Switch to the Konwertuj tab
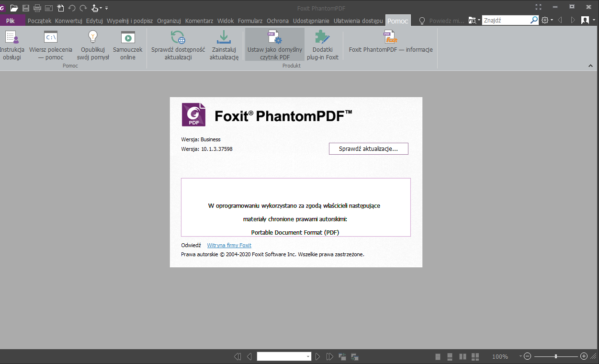599x364 pixels. tap(68, 21)
